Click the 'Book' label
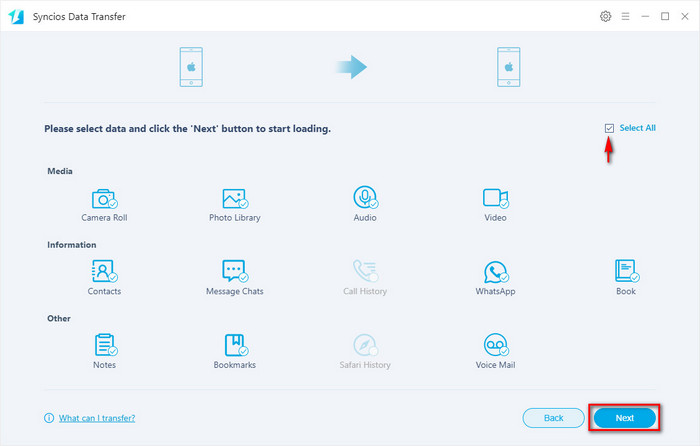This screenshot has height=446, width=700. 626,292
